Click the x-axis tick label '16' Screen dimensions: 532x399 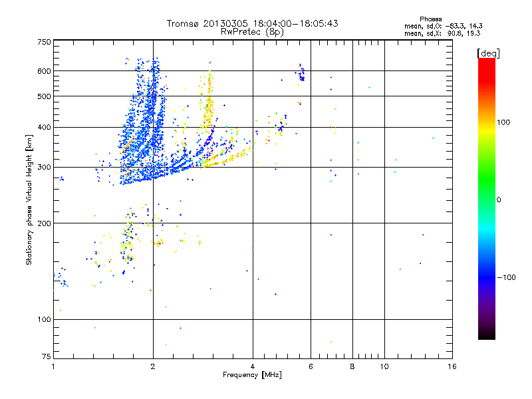point(452,366)
